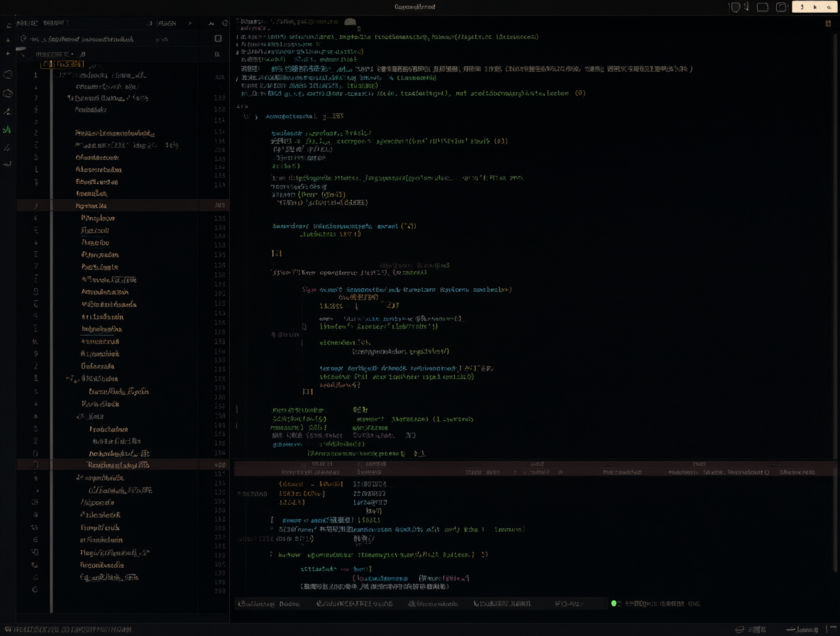840x636 pixels.
Task: Click the pencil-like icon below the green sidebar icon
Action: click(8, 147)
